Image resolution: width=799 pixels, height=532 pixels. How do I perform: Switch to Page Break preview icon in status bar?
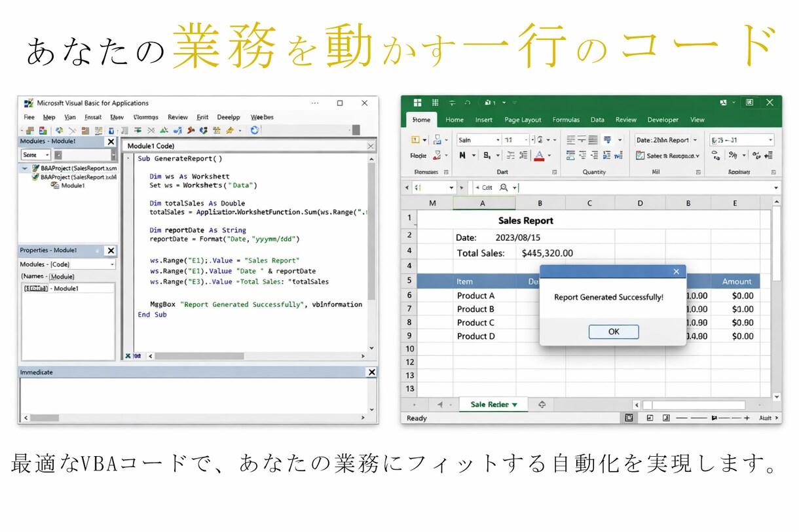(x=666, y=417)
